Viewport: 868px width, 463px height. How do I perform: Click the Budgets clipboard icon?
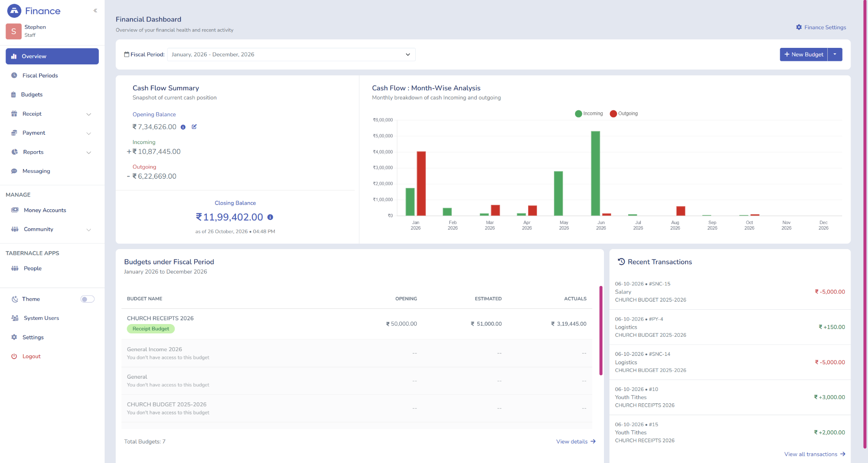pyautogui.click(x=14, y=94)
